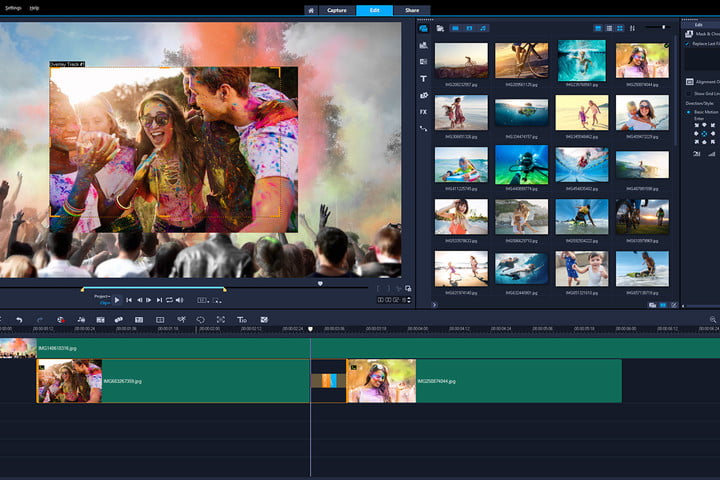Open the Settings menu
This screenshot has width=720, height=480.
click(x=13, y=8)
